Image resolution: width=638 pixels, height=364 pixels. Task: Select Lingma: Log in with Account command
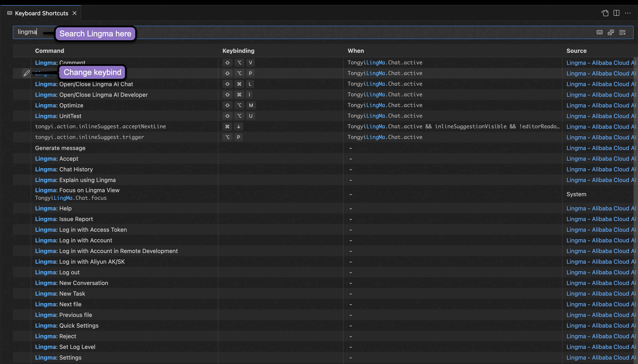point(323,240)
